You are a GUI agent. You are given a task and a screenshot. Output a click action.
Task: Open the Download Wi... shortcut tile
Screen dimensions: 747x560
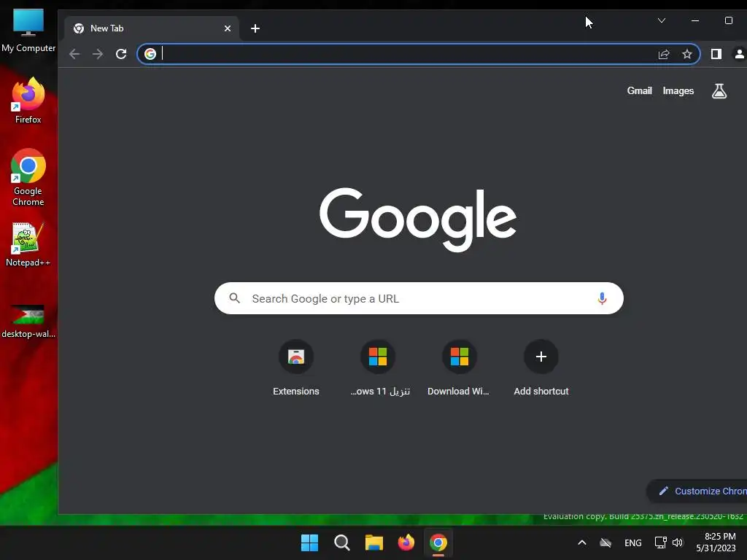(459, 367)
